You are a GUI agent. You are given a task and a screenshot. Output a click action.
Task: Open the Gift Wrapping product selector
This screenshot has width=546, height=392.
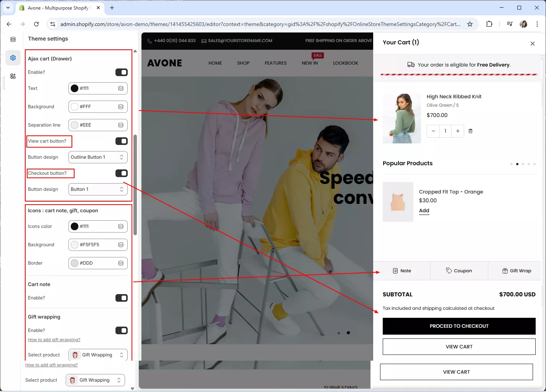pyautogui.click(x=98, y=355)
